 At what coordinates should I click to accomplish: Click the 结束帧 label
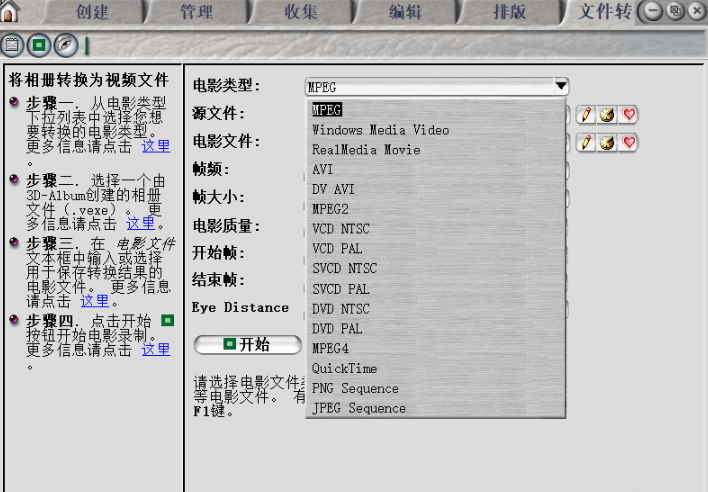pos(219,280)
